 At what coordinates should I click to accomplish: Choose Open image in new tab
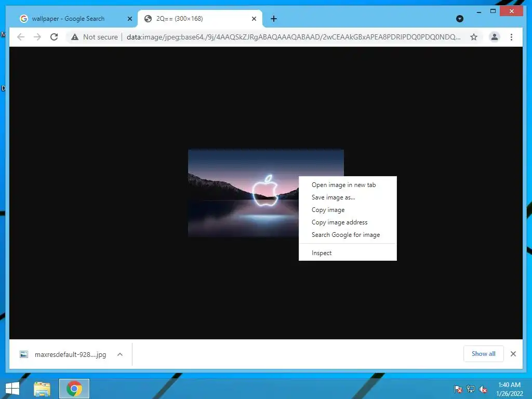348,185
